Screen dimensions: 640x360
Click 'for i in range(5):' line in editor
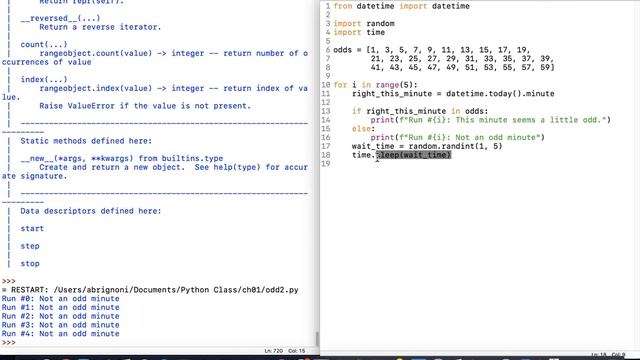point(376,85)
